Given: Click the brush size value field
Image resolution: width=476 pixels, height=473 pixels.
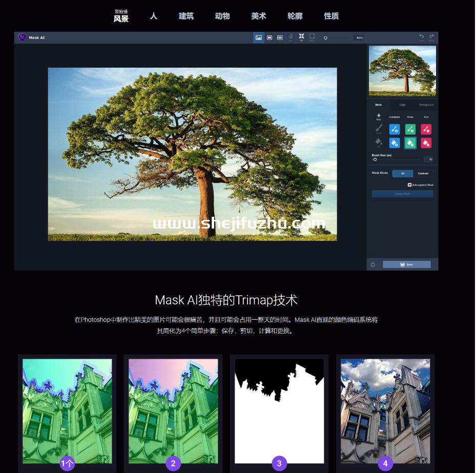Looking at the screenshot, I should coord(428,159).
